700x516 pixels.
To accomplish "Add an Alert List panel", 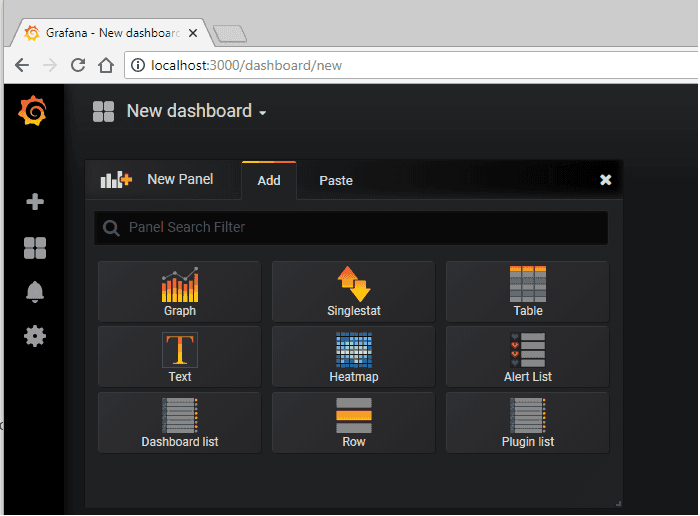I will coord(527,357).
